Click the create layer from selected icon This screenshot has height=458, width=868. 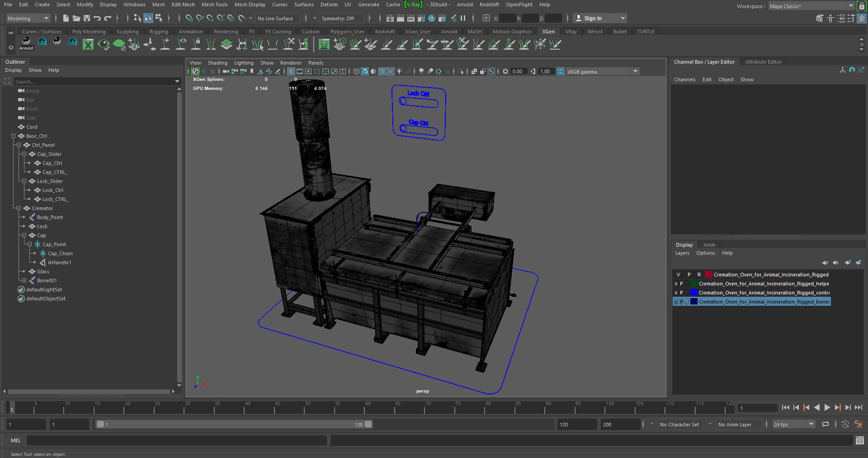pos(859,262)
